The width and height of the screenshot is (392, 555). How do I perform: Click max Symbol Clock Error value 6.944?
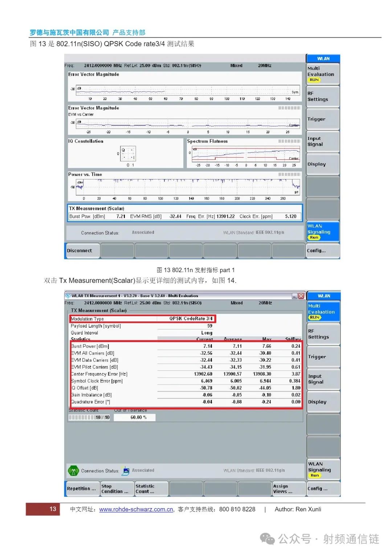tap(265, 381)
